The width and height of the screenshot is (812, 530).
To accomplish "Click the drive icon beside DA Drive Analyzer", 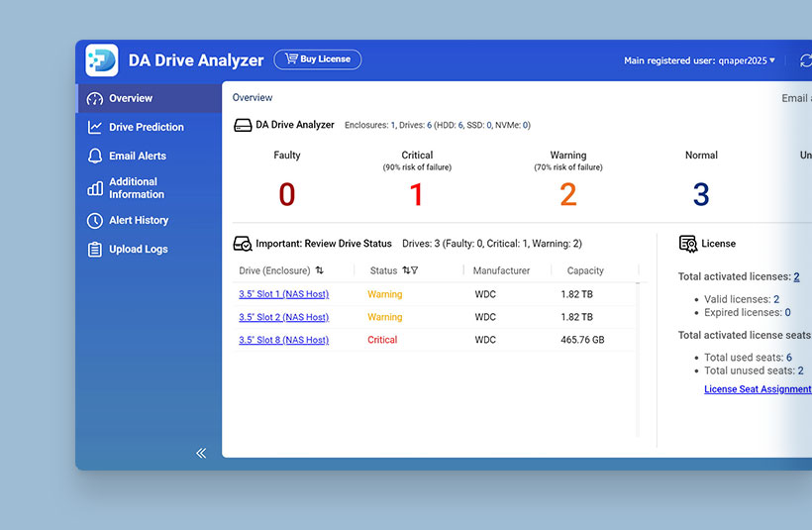I will coord(243,125).
